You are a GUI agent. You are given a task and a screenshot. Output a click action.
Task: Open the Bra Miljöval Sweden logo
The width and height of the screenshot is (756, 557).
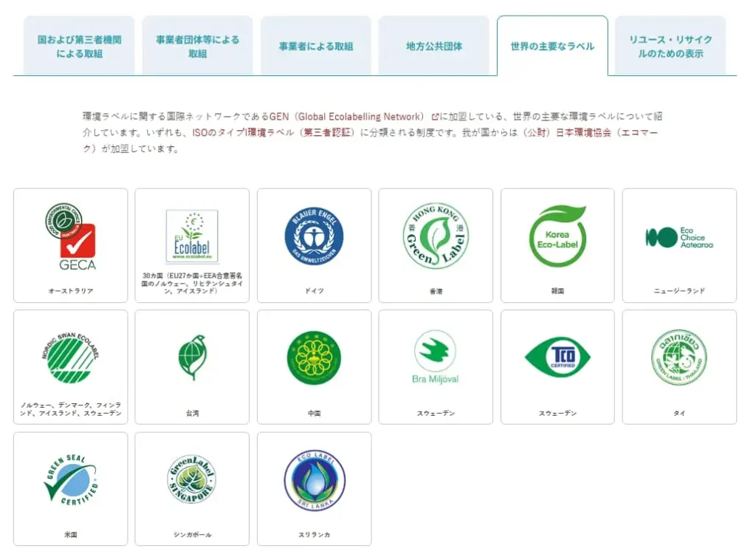pyautogui.click(x=436, y=358)
